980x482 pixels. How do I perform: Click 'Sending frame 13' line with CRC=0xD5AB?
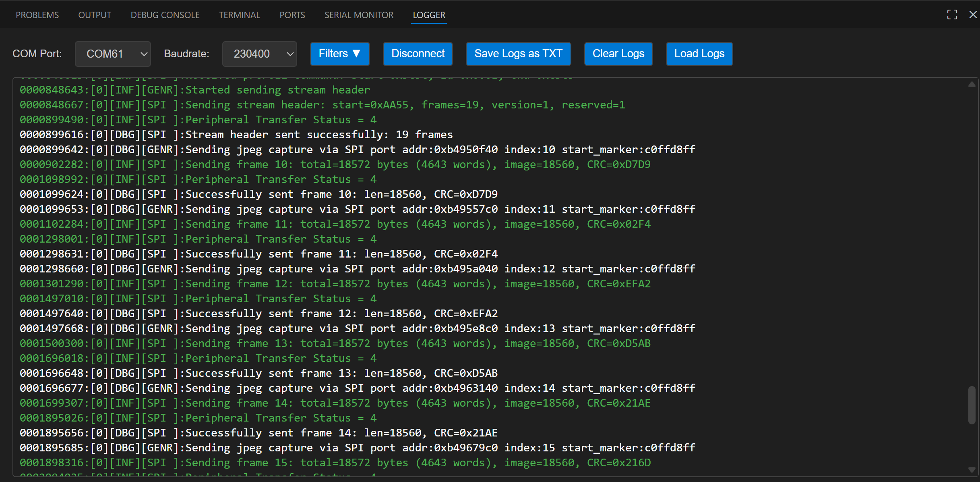[335, 343]
